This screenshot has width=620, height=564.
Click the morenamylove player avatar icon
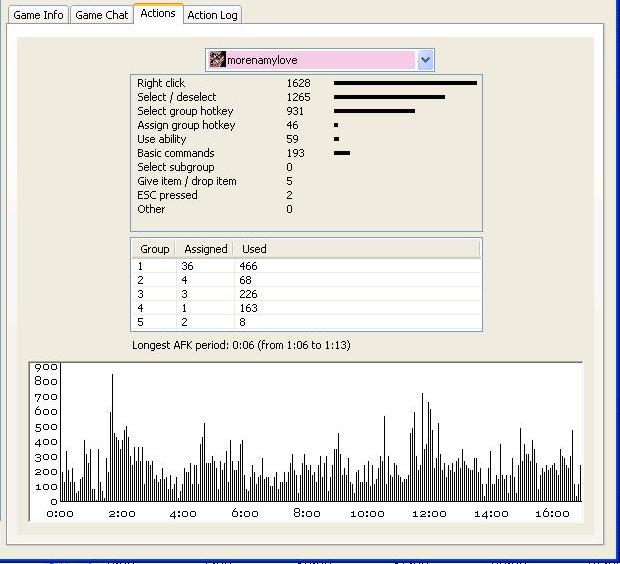coord(217,60)
